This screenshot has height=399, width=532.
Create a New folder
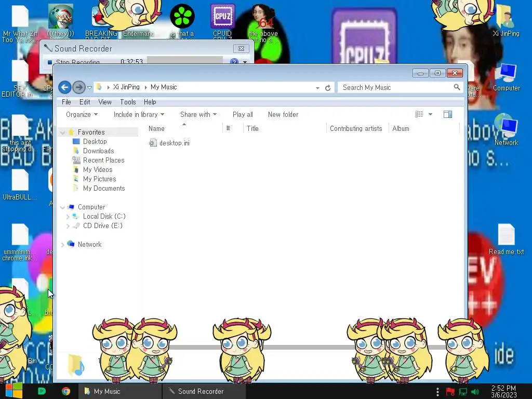[283, 115]
